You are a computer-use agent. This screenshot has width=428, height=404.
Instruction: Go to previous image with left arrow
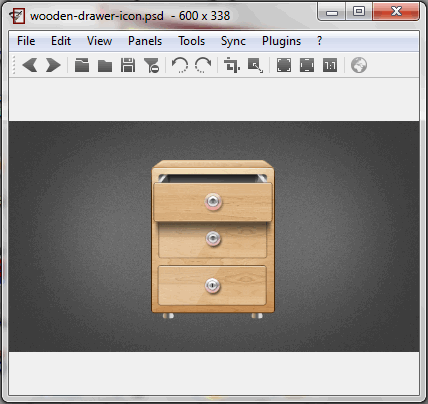(x=30, y=65)
